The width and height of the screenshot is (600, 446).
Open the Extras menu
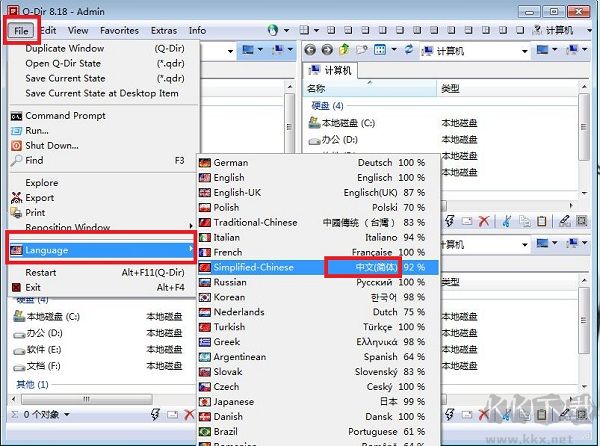164,31
